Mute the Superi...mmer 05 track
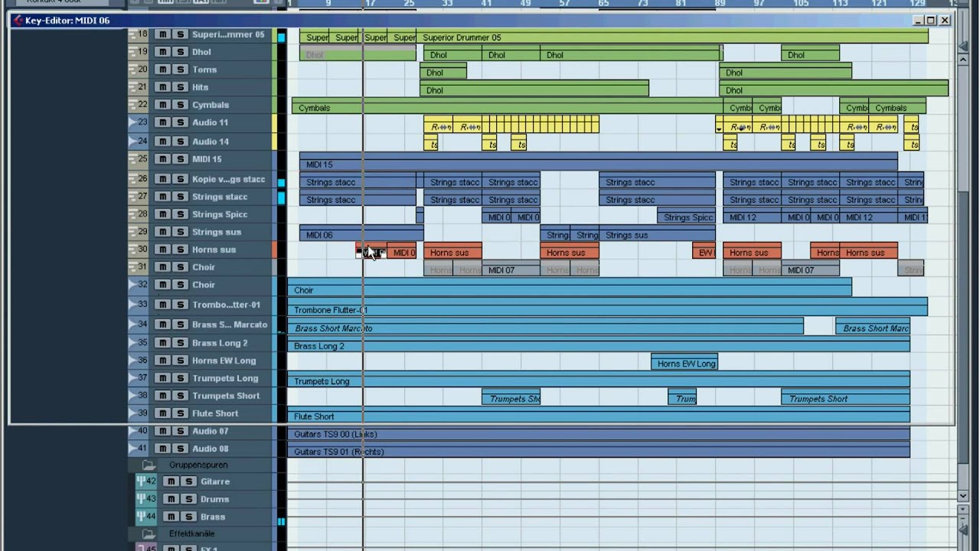980x551 pixels. [x=162, y=34]
